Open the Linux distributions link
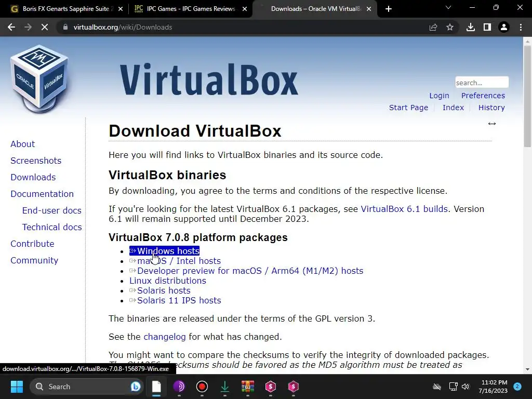This screenshot has height=399, width=532. [x=168, y=281]
